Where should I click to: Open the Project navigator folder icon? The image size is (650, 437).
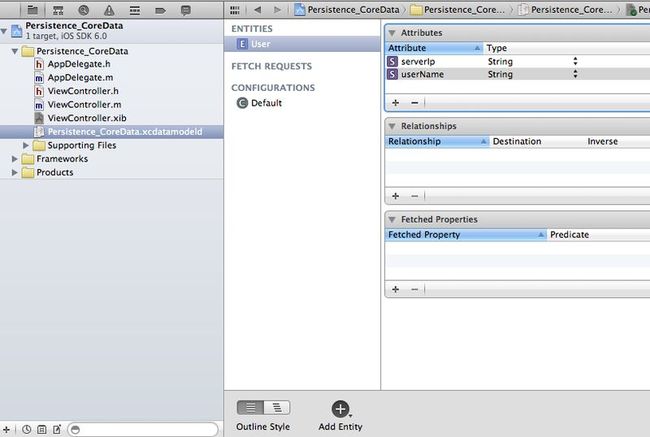pos(32,10)
